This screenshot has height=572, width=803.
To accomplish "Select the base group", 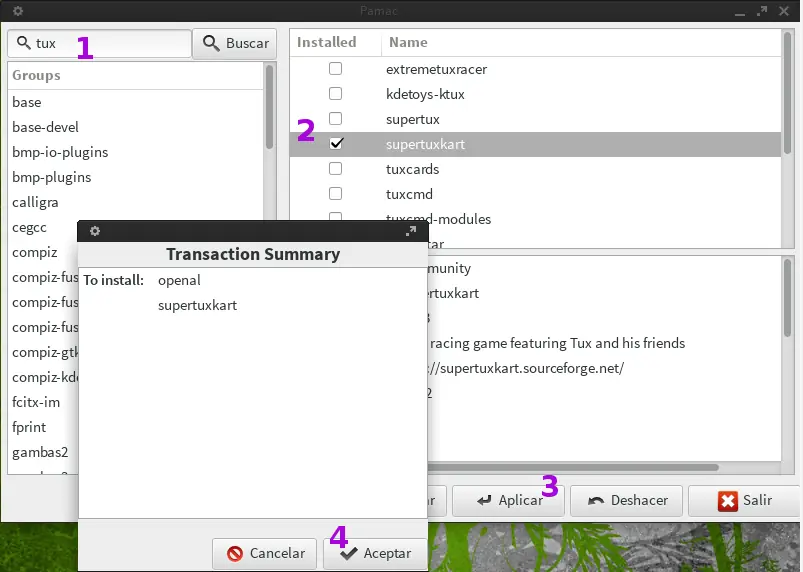I will point(27,102).
